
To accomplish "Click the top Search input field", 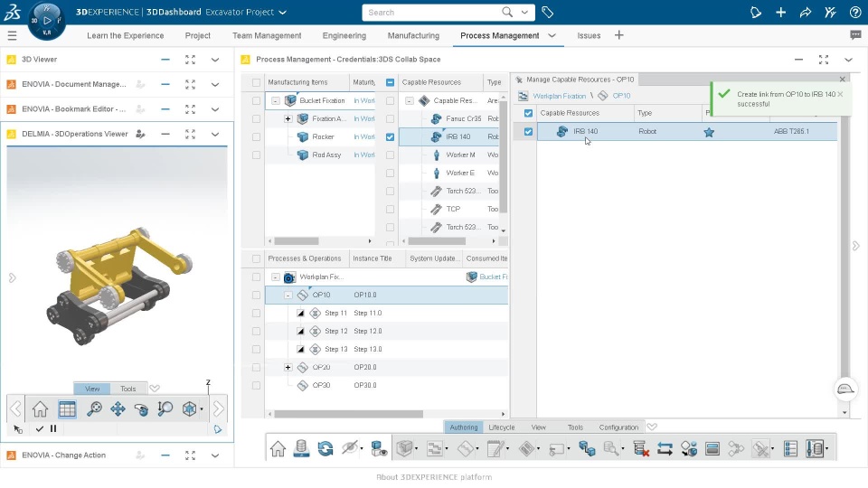I will (432, 12).
